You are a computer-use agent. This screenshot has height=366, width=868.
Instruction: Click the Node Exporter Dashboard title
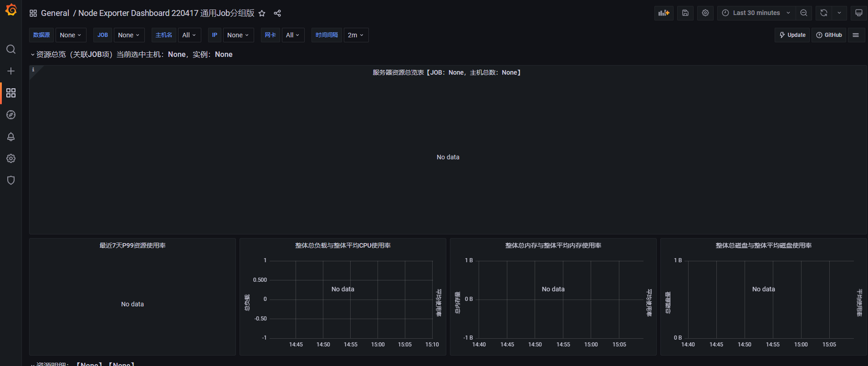pos(166,13)
